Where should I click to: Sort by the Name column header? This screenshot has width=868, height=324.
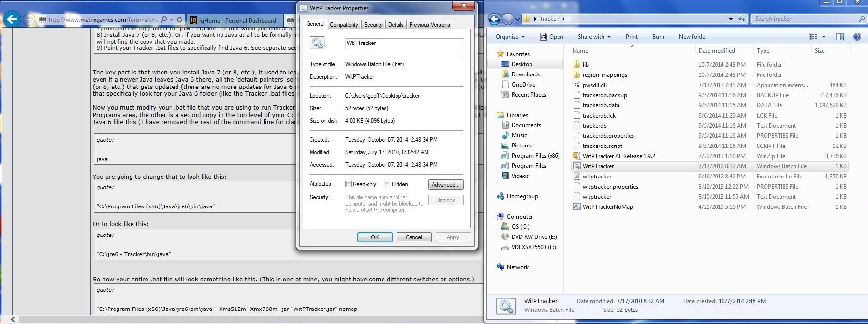(632, 51)
